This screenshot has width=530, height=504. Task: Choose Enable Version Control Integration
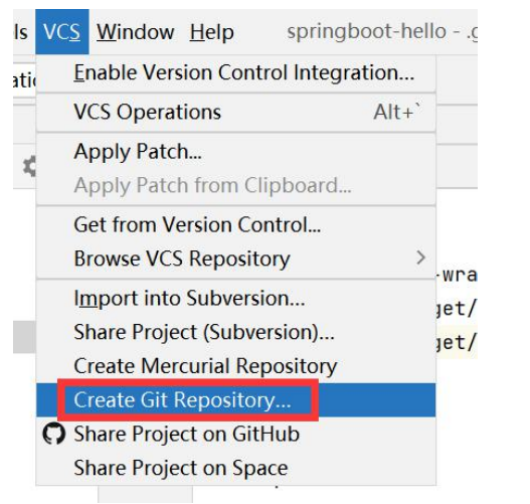[236, 73]
